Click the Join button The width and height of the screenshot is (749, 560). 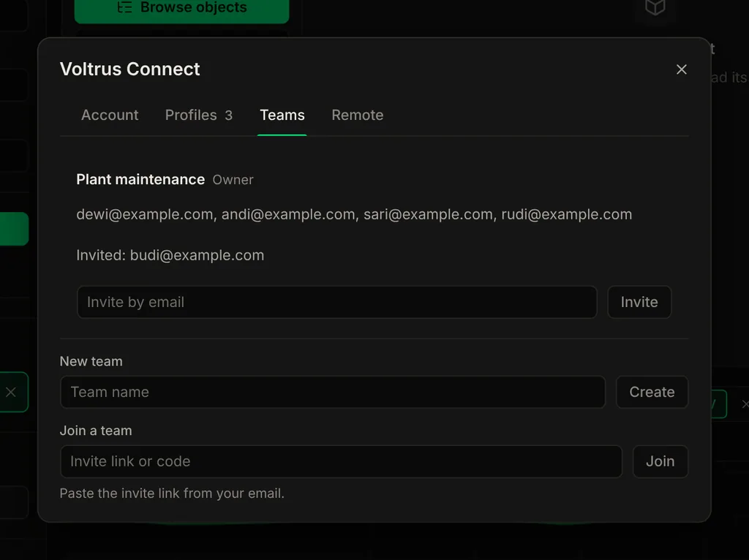(660, 461)
